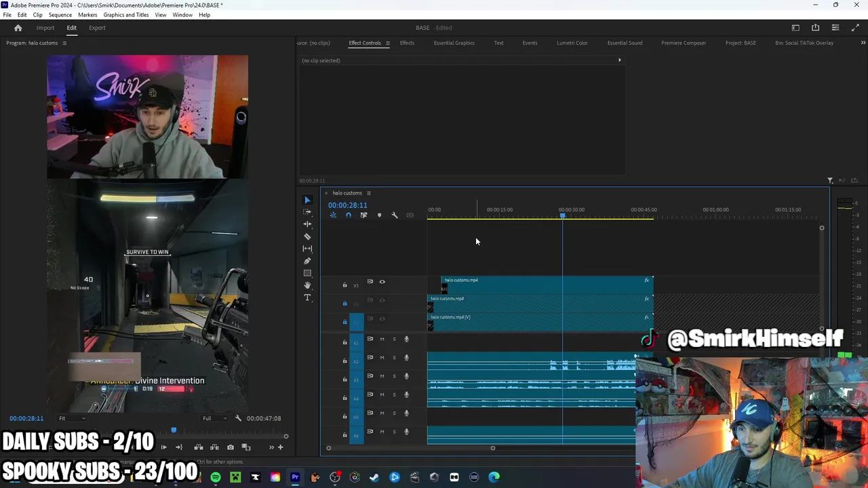868x488 pixels.
Task: Open the Effect Controls panel menu
Action: coord(388,43)
